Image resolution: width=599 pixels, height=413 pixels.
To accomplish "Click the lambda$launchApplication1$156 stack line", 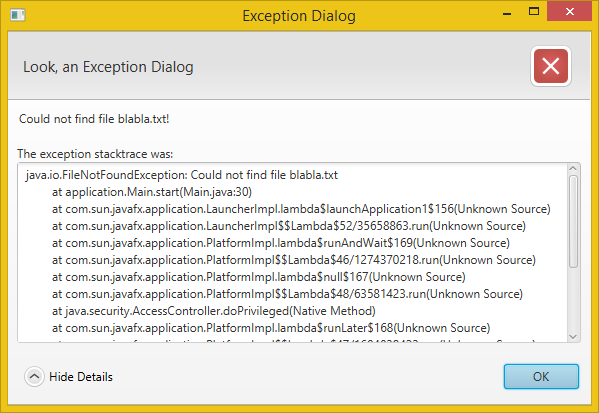I will pyautogui.click(x=301, y=209).
